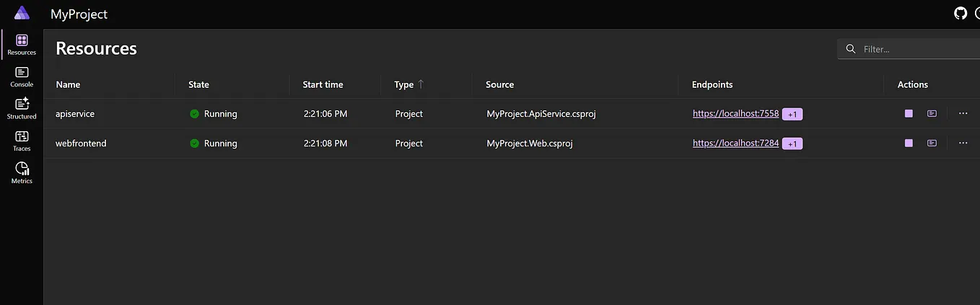The height and width of the screenshot is (305, 980).
Task: Open the https://localhost:7558 endpoint link
Action: [735, 114]
